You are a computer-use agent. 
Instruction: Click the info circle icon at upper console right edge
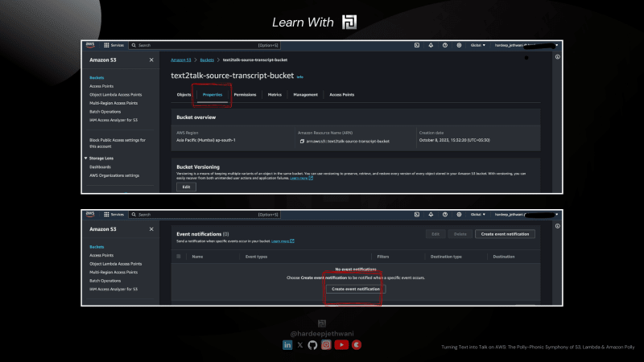(557, 57)
